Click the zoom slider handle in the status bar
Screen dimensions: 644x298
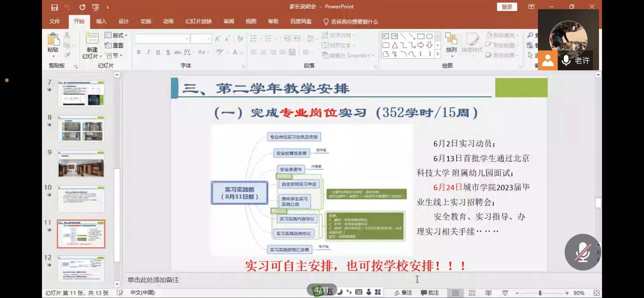pyautogui.click(x=540, y=293)
